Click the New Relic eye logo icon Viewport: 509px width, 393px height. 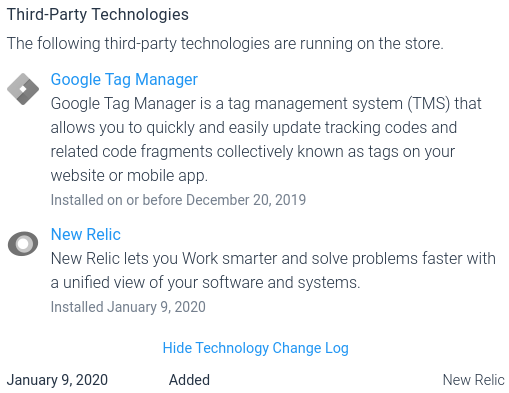(23, 244)
